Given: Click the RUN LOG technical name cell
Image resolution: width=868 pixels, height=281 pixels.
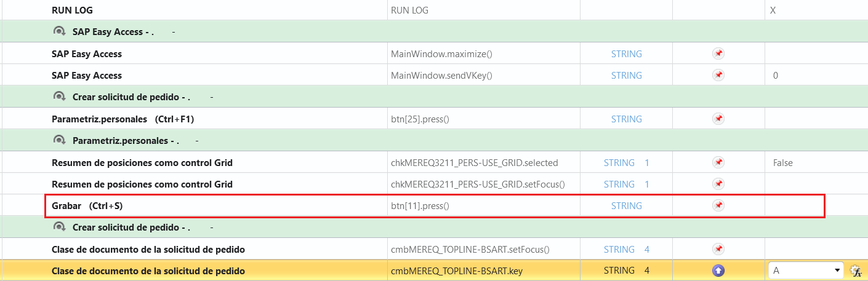Looking at the screenshot, I should pyautogui.click(x=410, y=10).
